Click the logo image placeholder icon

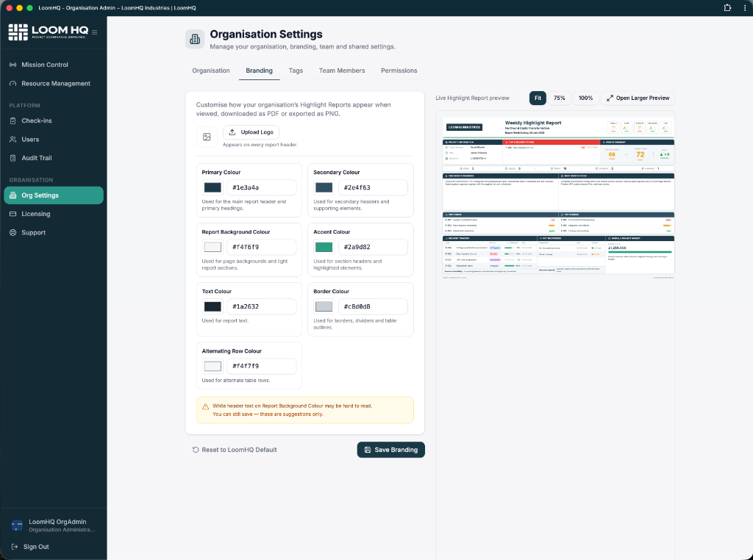coord(207,137)
